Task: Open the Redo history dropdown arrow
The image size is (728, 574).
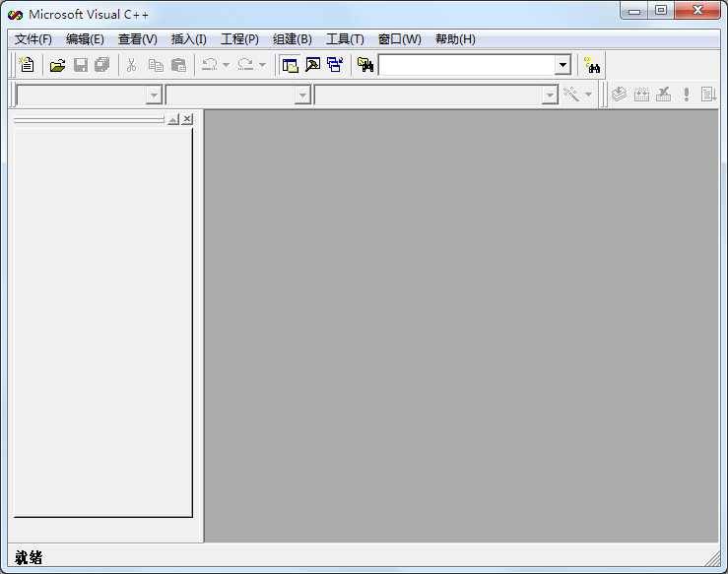Action: coord(262,65)
